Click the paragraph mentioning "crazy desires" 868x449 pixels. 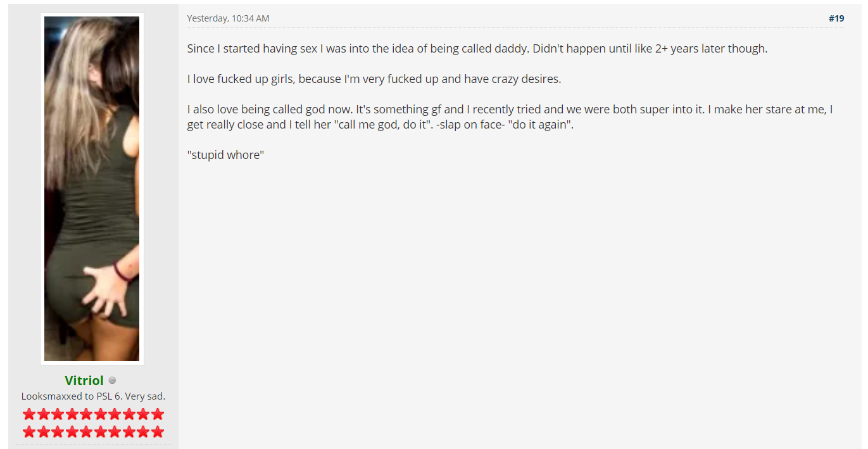374,79
